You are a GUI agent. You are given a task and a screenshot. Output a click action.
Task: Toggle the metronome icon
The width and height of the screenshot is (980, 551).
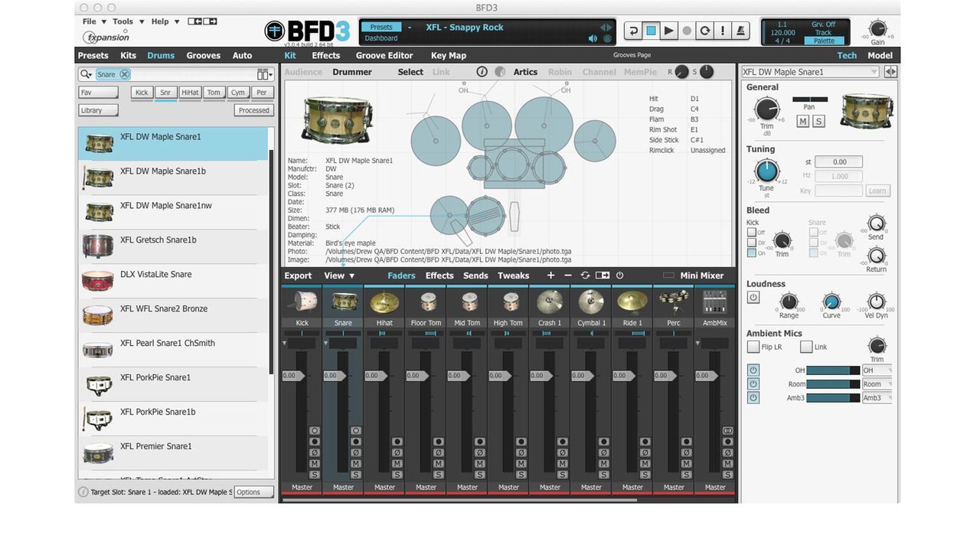point(740,31)
